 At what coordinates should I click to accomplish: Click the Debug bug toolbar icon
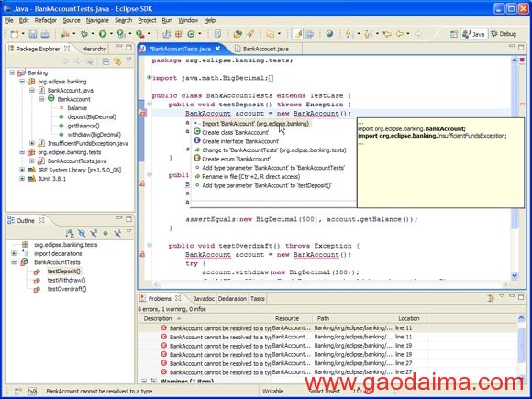pyautogui.click(x=84, y=34)
